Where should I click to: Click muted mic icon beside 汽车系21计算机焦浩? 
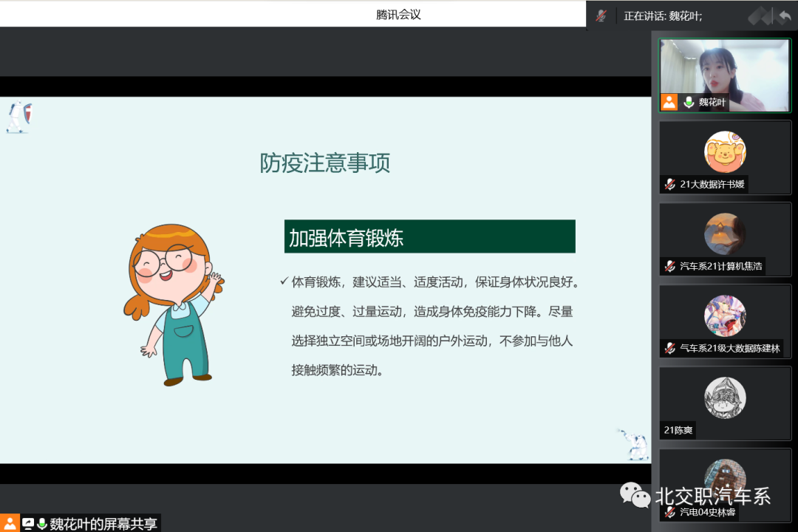pyautogui.click(x=669, y=266)
